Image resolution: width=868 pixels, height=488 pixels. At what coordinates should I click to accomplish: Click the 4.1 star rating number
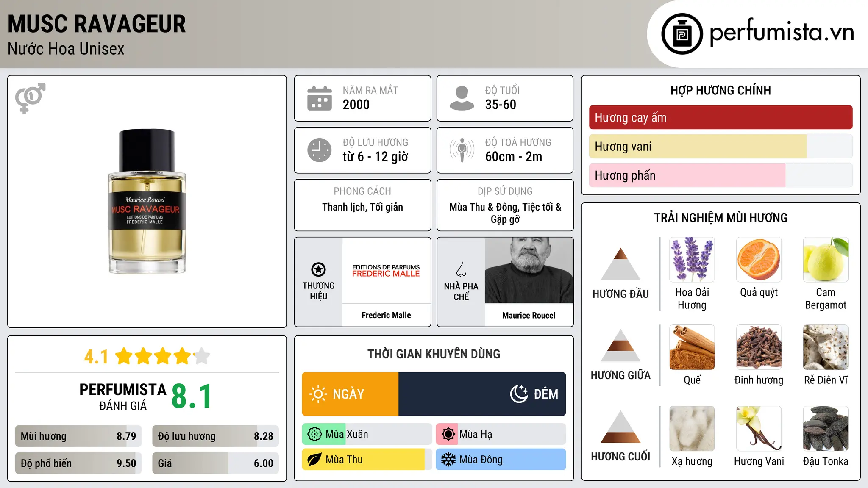click(x=96, y=357)
